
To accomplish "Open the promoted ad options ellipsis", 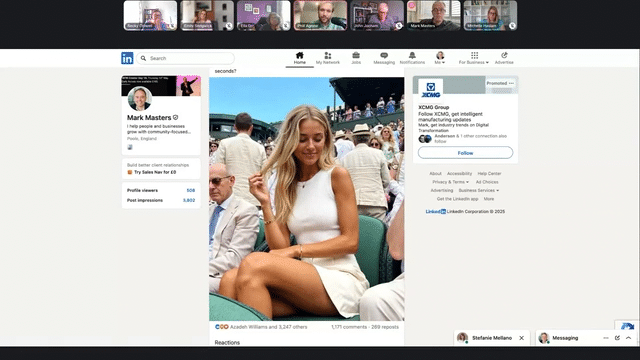I will tap(511, 83).
